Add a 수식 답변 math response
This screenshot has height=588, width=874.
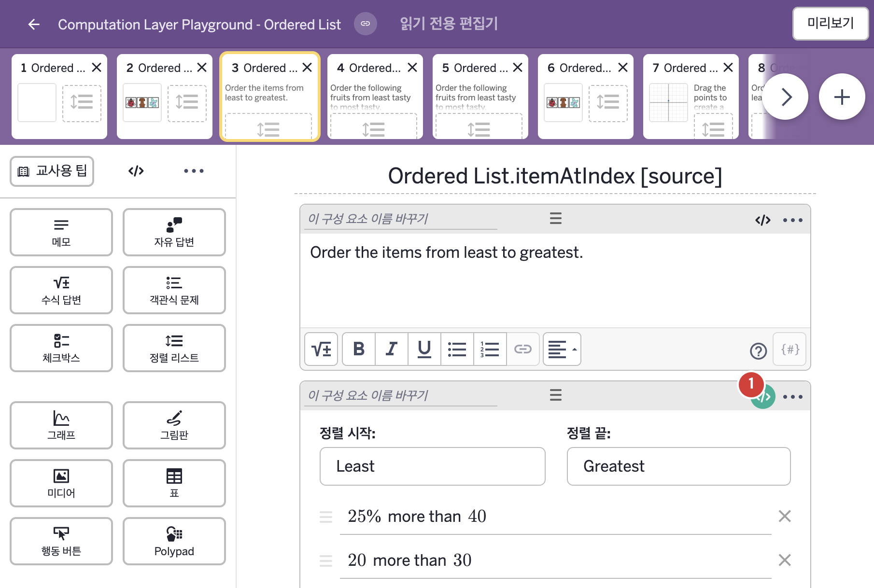tap(61, 290)
